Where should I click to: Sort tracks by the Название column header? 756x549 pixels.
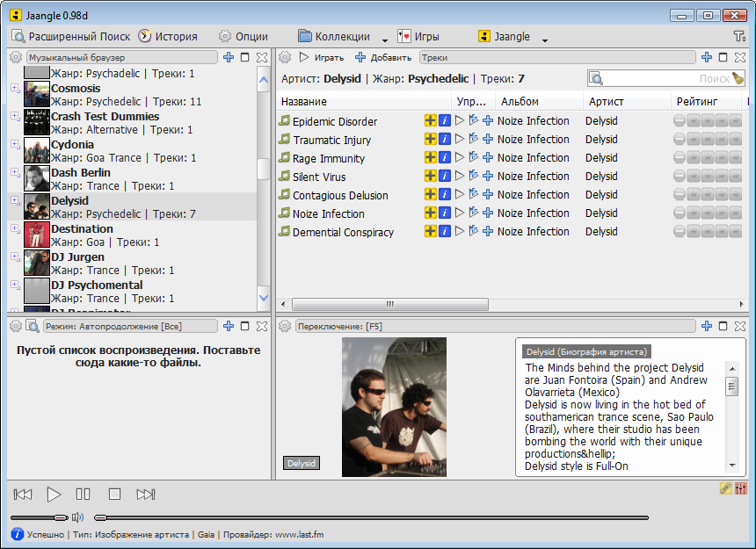(x=364, y=102)
